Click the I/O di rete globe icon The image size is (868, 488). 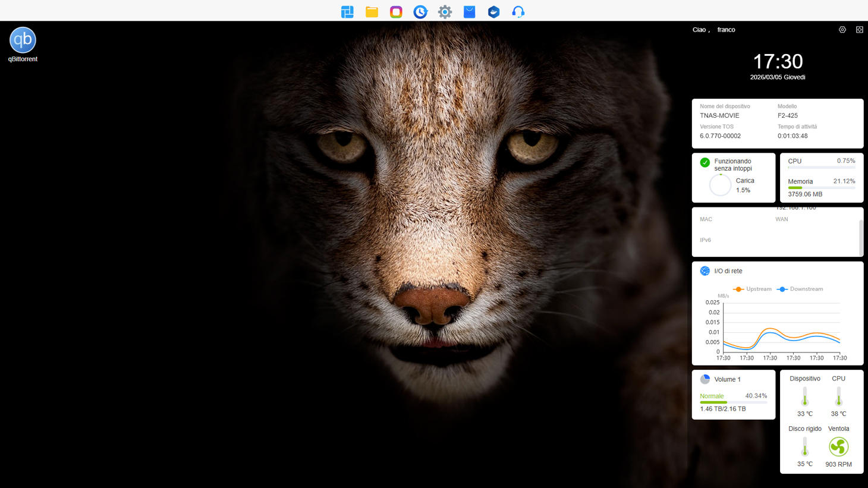tap(705, 271)
